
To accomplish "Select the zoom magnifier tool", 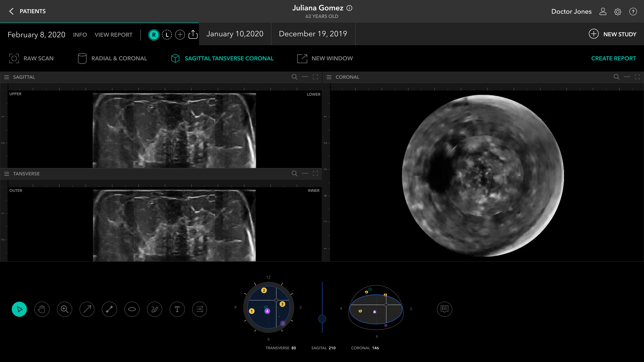I will (x=64, y=309).
